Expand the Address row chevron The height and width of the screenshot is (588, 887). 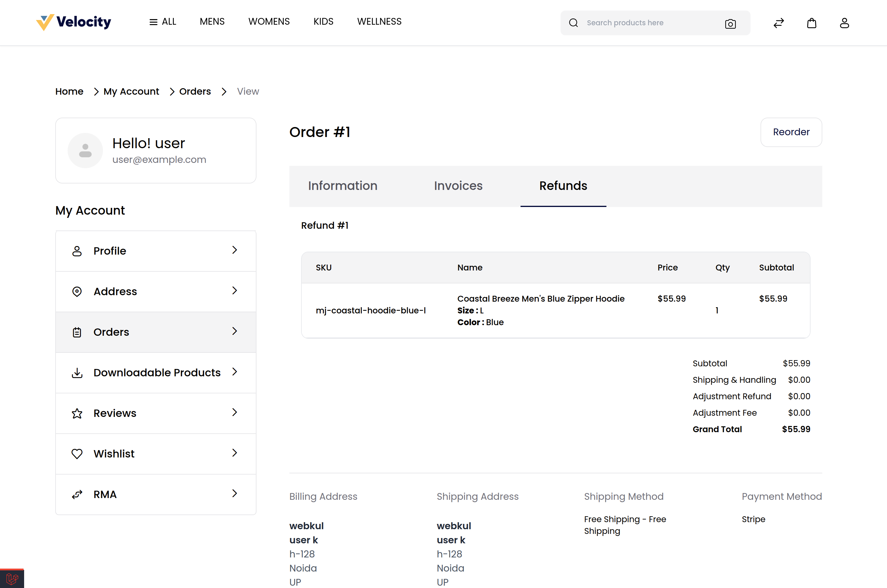[235, 291]
